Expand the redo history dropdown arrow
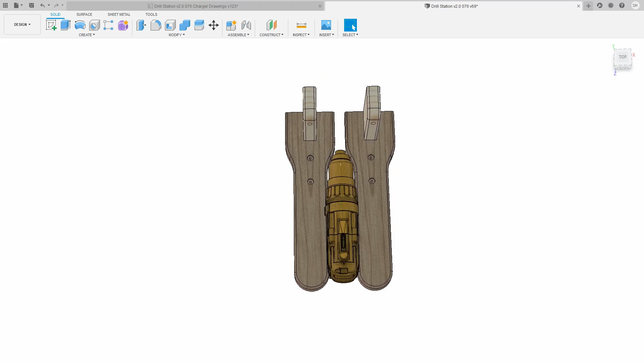Viewport: 644px width, 362px height. [x=63, y=5]
